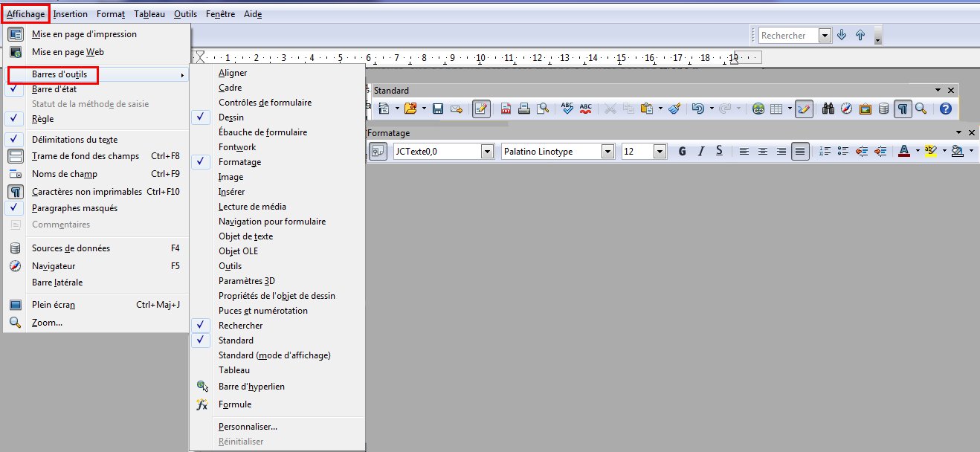The width and height of the screenshot is (980, 452).
Task: Click the justified alignment icon
Action: click(799, 151)
